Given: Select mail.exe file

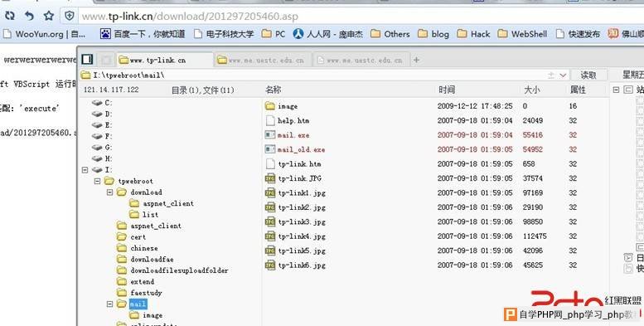Looking at the screenshot, I should [x=288, y=135].
